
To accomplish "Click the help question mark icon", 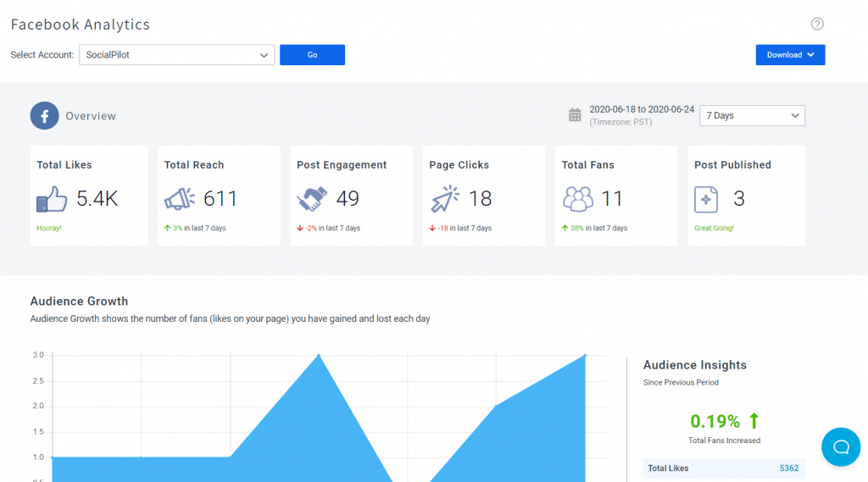I will coord(817,24).
